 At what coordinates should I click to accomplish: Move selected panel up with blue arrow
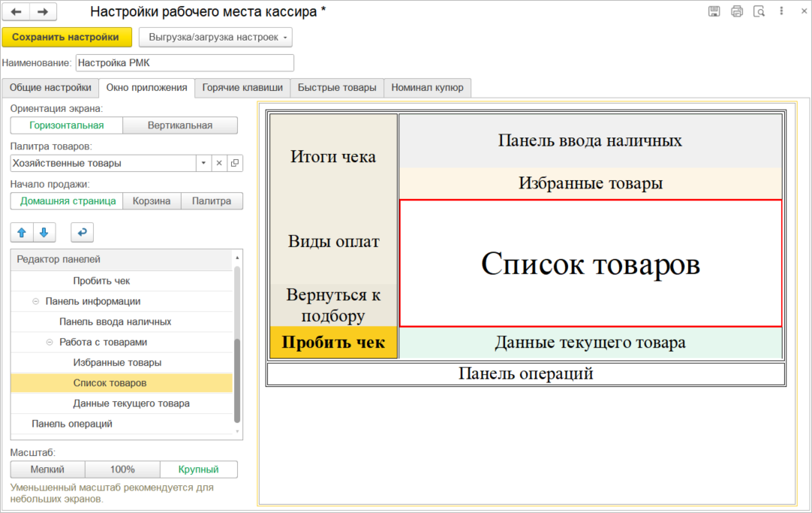point(22,233)
